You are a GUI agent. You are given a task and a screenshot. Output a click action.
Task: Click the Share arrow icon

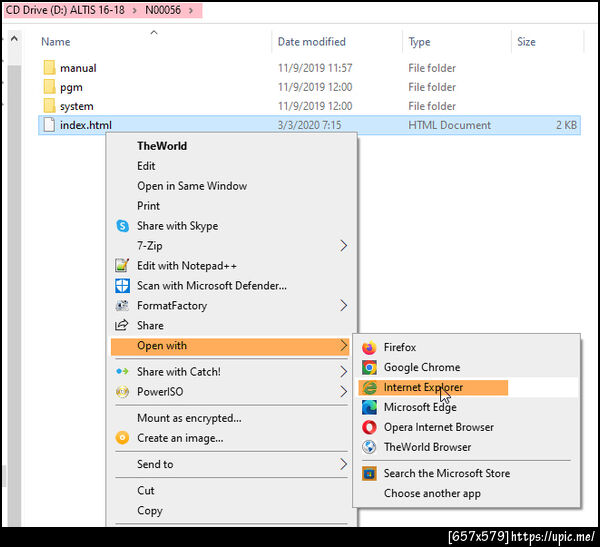(122, 325)
